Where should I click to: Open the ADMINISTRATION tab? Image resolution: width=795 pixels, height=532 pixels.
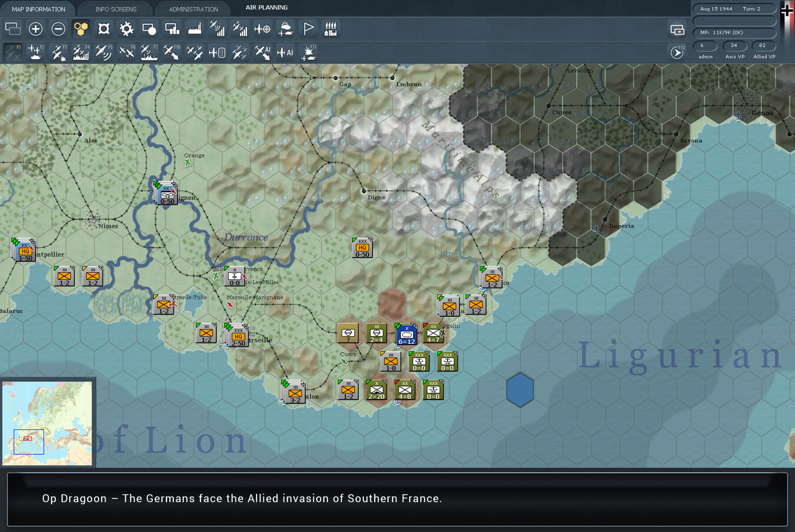[192, 8]
